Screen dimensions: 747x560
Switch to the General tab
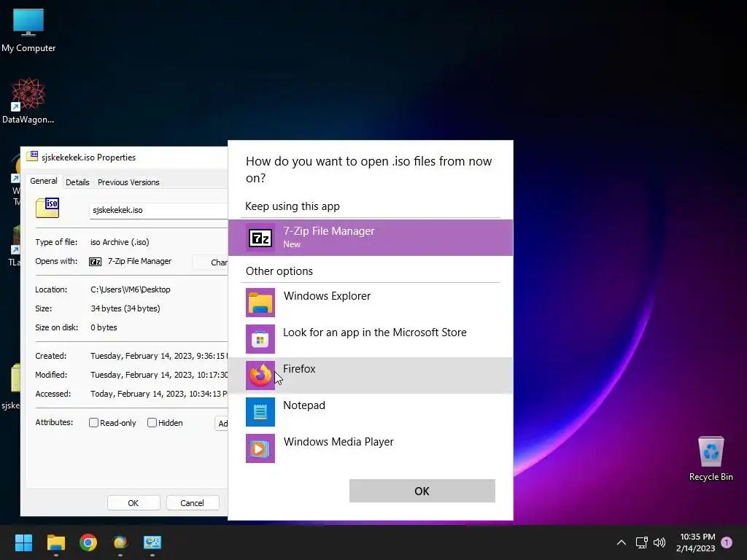point(43,181)
